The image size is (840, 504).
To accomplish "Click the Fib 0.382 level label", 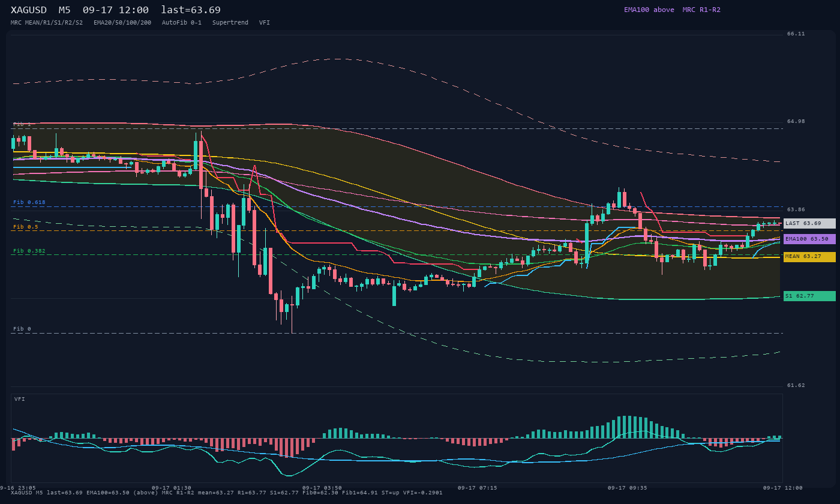I will 29,251.
